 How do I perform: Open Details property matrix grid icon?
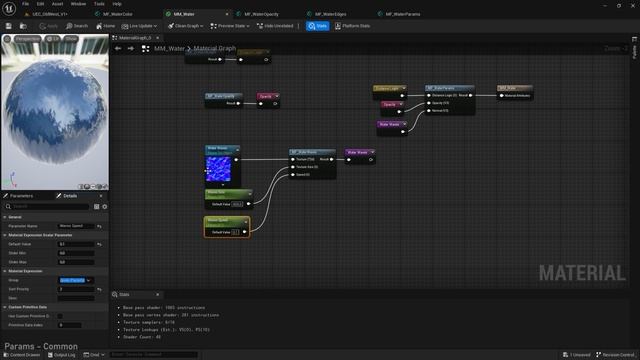tap(96, 207)
